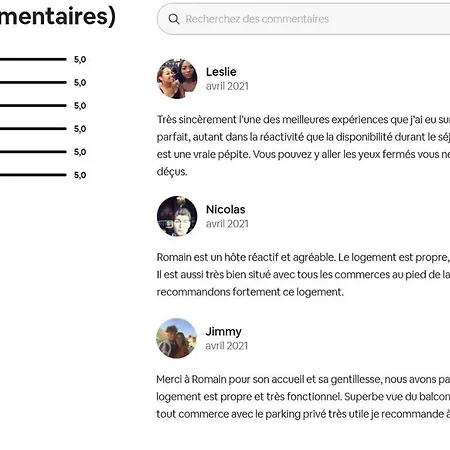
Task: Click the first 5,0 rating bar
Action: [x=33, y=59]
